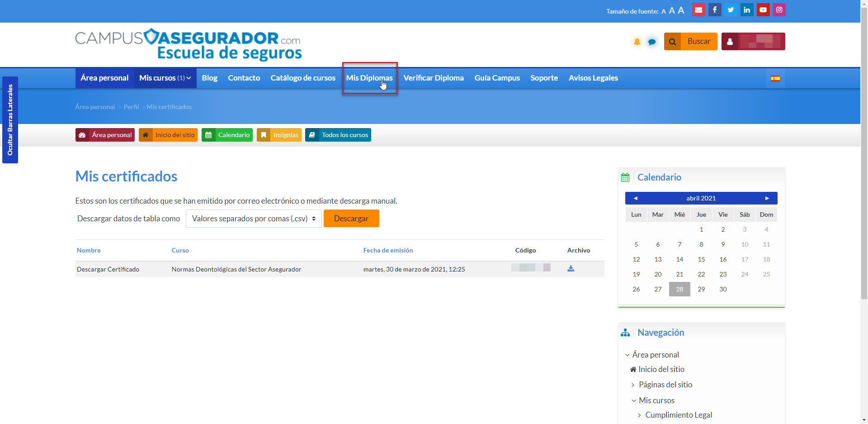Viewport: 868px width, 424px height.
Task: Expand Cumplimiento Legal in navigation tree
Action: (x=639, y=415)
